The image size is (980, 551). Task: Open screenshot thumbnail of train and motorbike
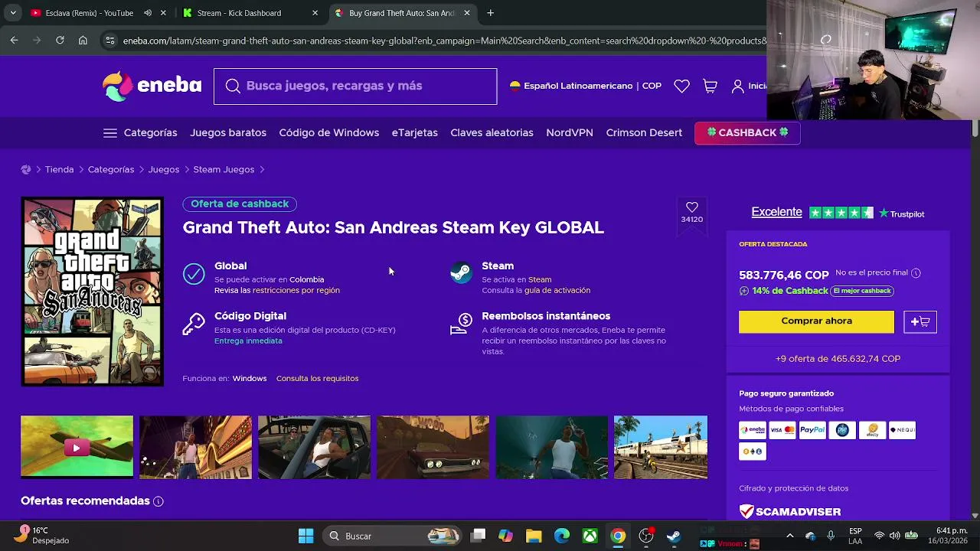[x=661, y=447]
